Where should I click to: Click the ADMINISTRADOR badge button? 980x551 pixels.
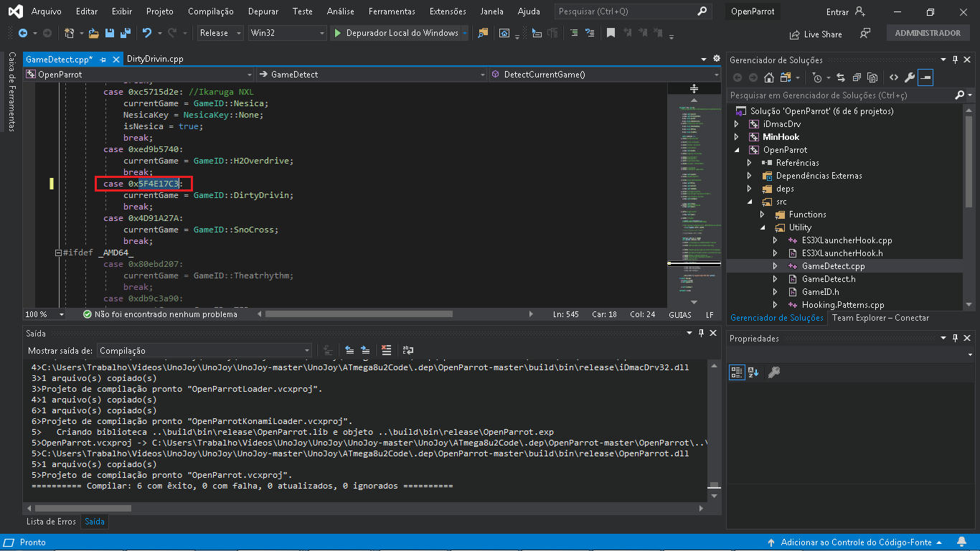pos(928,33)
